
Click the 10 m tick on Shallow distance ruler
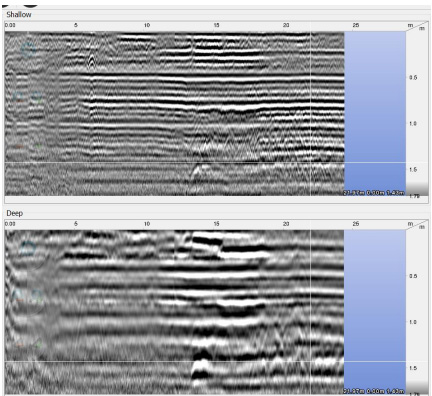(x=147, y=25)
